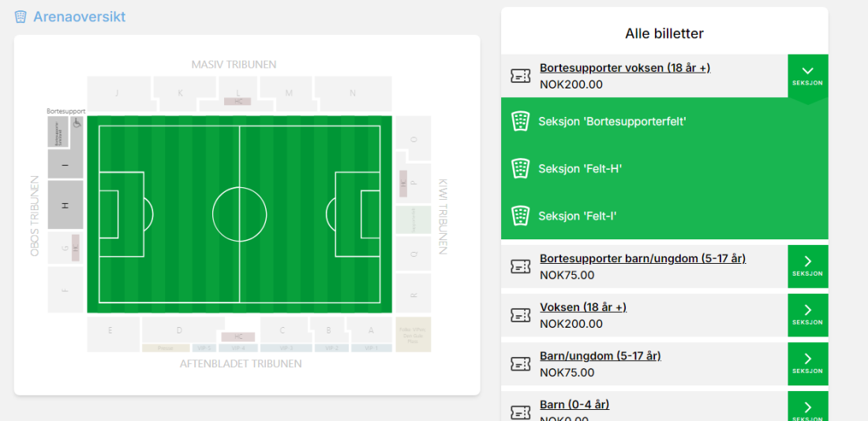Expand sections for Voksen (18 år +)
The height and width of the screenshot is (421, 868).
808,315
